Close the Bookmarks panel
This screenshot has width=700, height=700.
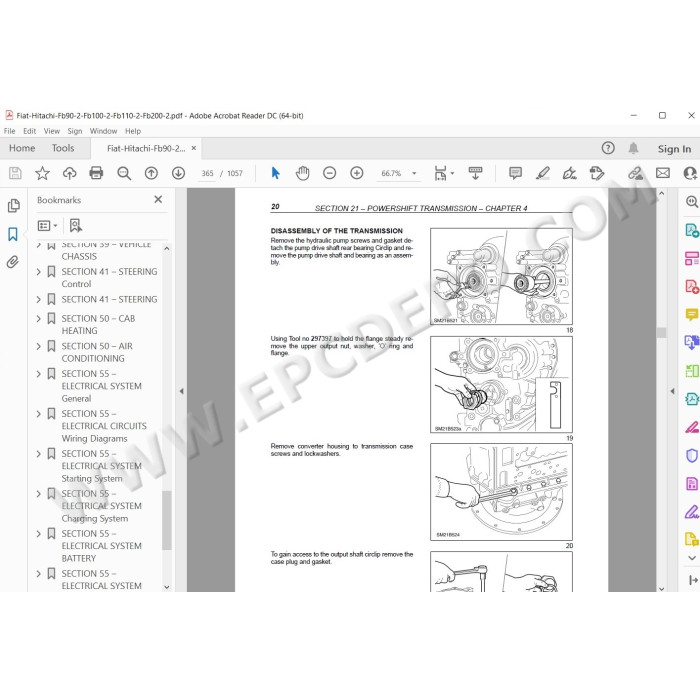pyautogui.click(x=158, y=200)
